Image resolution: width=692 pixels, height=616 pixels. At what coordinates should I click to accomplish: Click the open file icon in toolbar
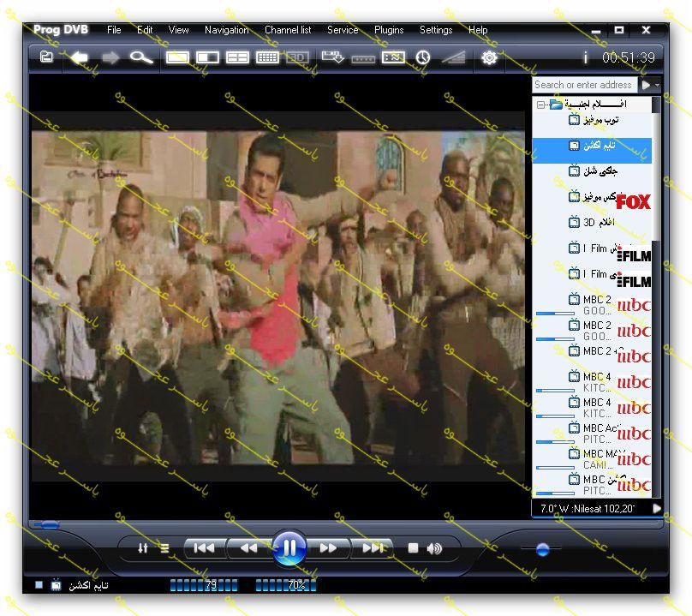coord(46,57)
